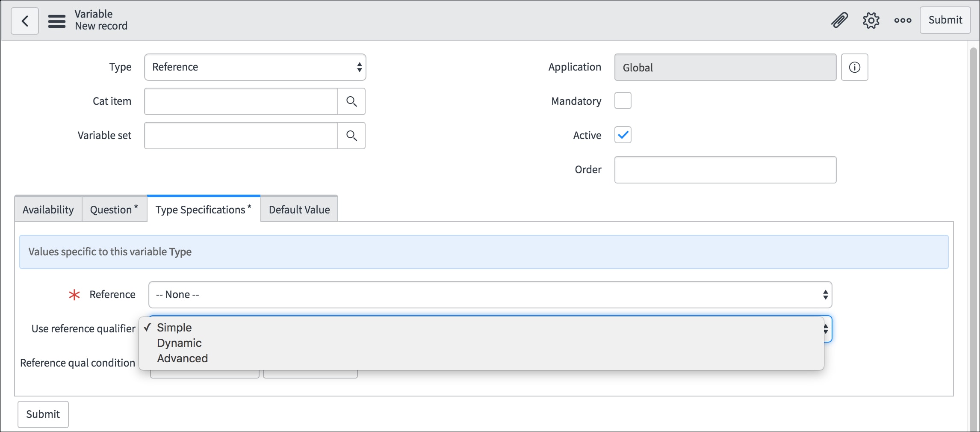This screenshot has width=980, height=432.
Task: Enable the Mandatory checkbox
Action: [623, 101]
